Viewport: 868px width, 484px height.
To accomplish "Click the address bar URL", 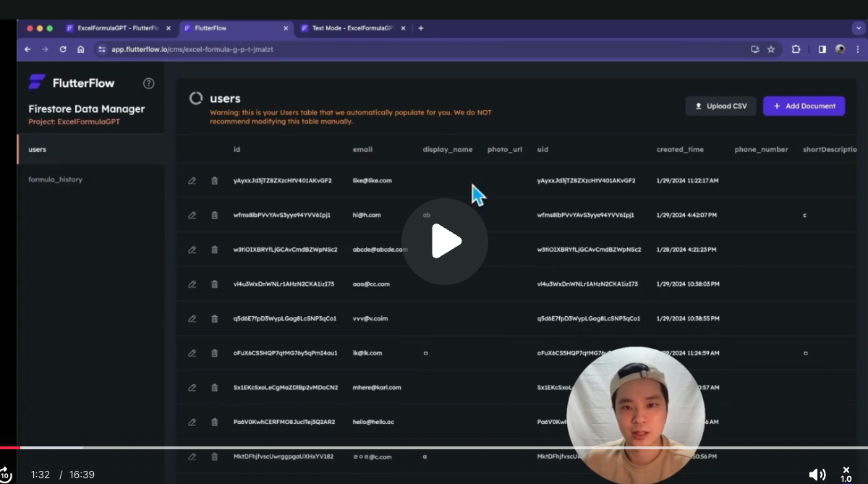I will pos(192,49).
